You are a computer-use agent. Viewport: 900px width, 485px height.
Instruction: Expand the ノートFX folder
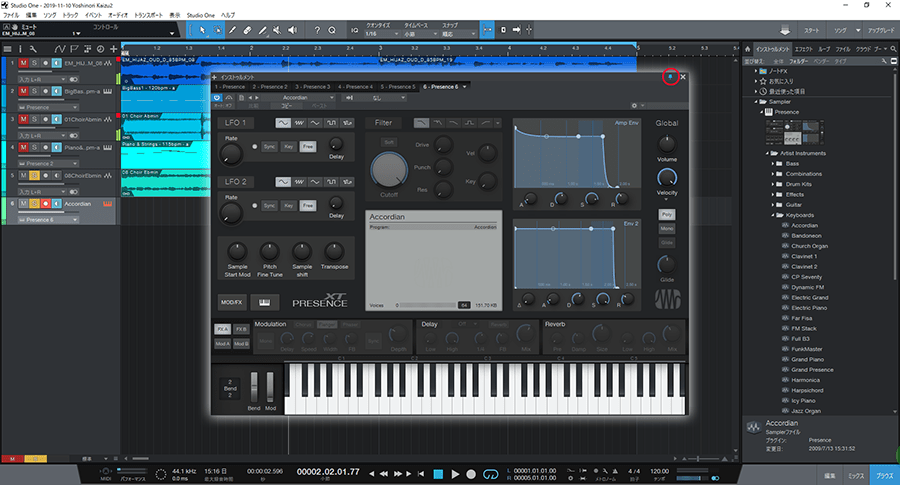pyautogui.click(x=757, y=71)
